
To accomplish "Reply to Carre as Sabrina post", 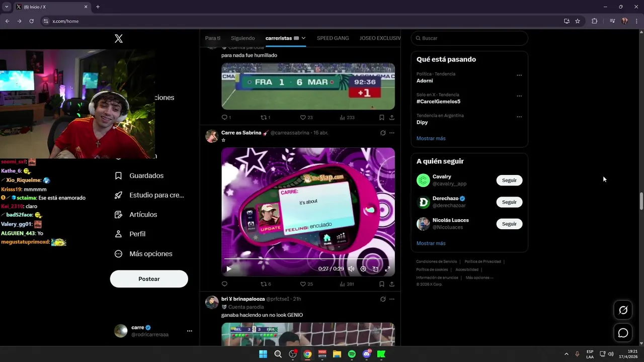I will pos(224,284).
